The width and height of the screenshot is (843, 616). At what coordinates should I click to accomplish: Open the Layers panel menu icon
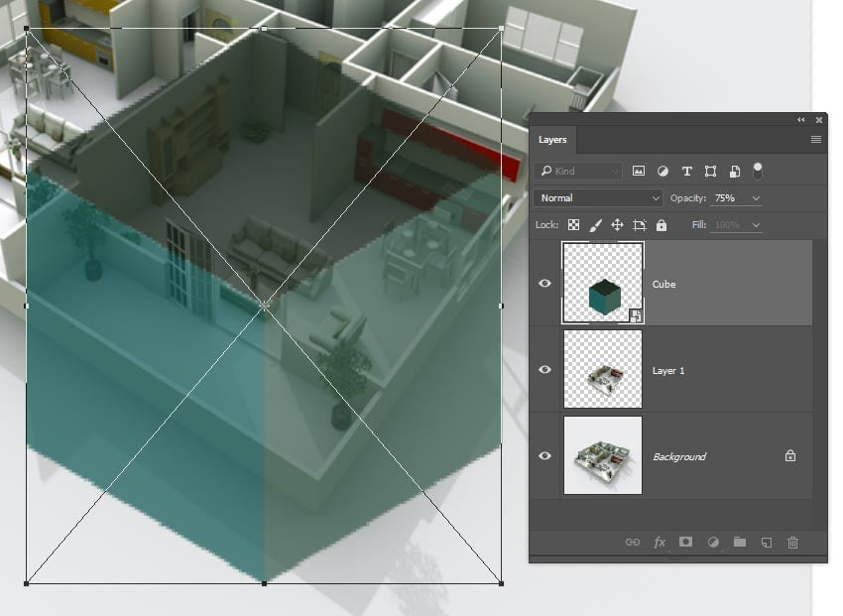pyautogui.click(x=815, y=139)
